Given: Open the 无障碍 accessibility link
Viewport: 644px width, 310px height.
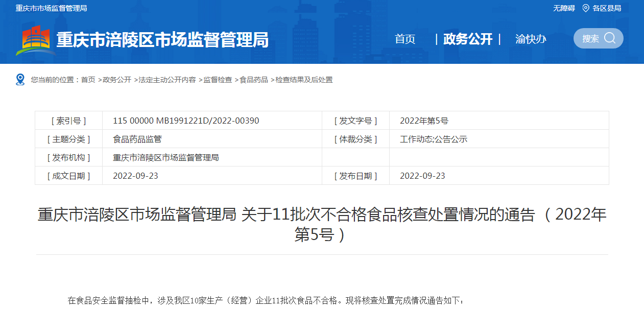Looking at the screenshot, I should coord(564,8).
